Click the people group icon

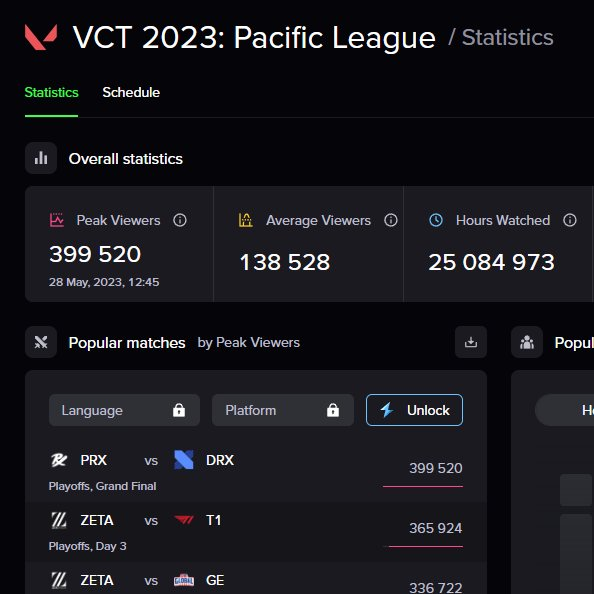(527, 342)
